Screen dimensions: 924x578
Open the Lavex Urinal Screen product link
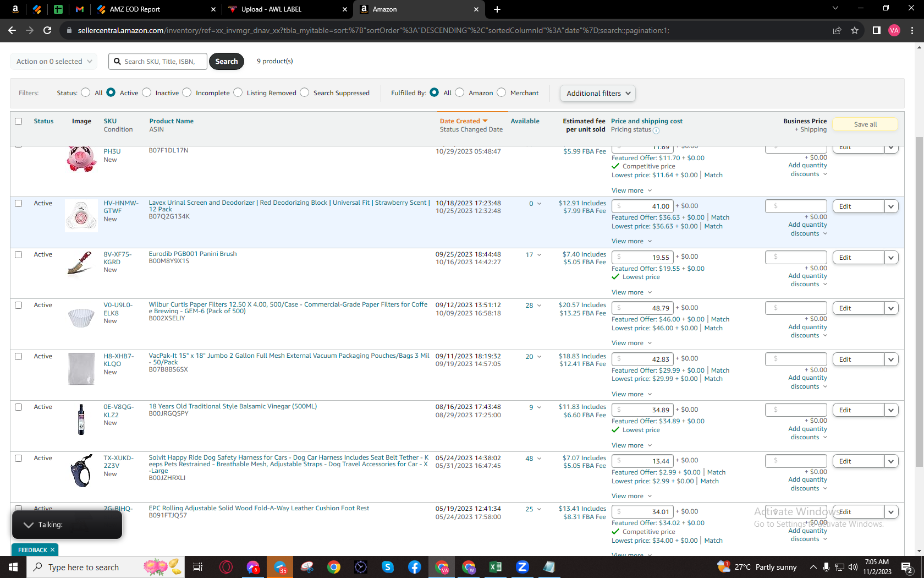(x=289, y=206)
